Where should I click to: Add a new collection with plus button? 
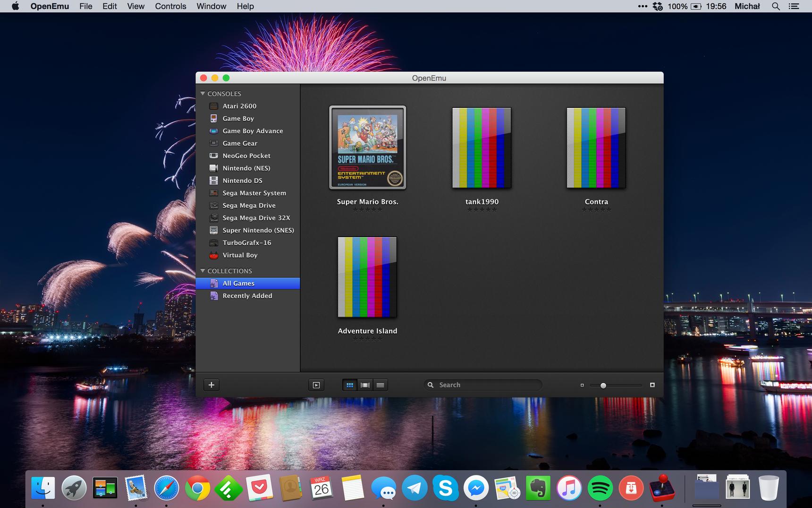pyautogui.click(x=211, y=385)
